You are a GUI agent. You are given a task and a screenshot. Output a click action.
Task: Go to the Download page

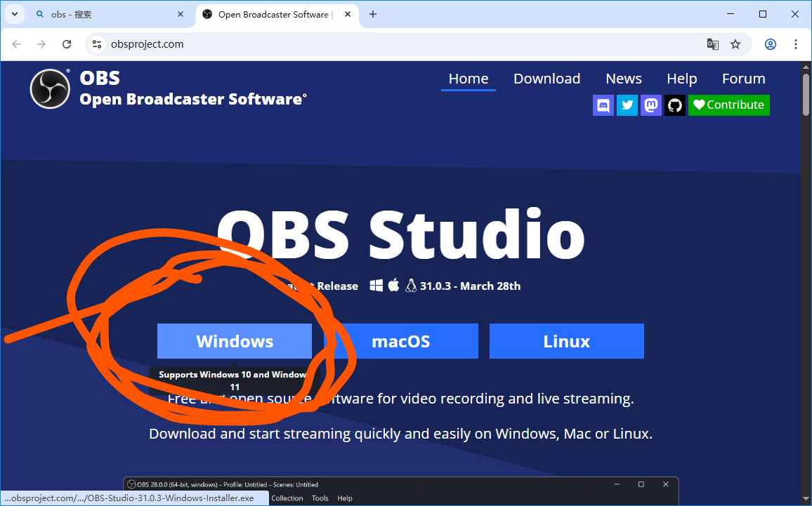(x=547, y=79)
